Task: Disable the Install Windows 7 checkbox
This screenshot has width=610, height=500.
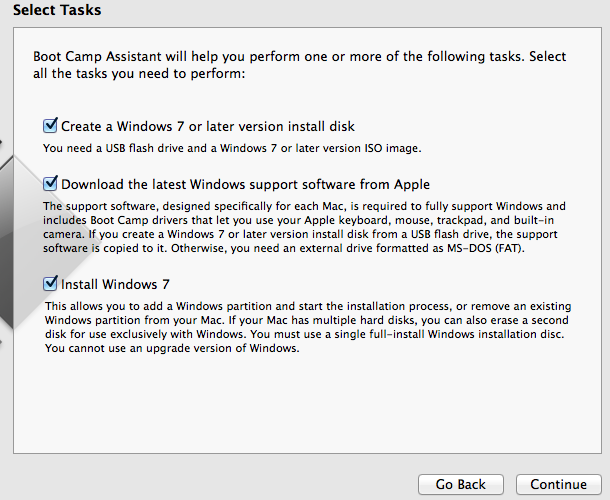Action: tap(50, 283)
